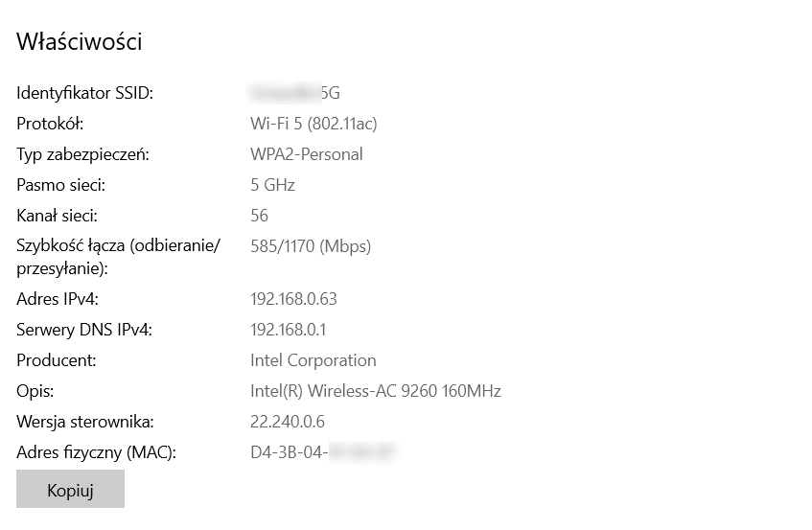Image resolution: width=812 pixels, height=530 pixels.
Task: Select the MAC address starting with D4-3B-04
Action: click(323, 452)
